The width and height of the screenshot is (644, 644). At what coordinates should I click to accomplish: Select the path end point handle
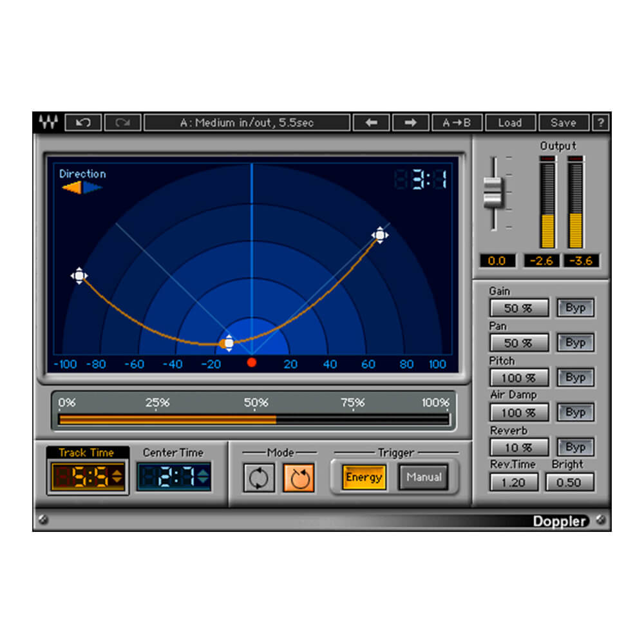(x=380, y=235)
